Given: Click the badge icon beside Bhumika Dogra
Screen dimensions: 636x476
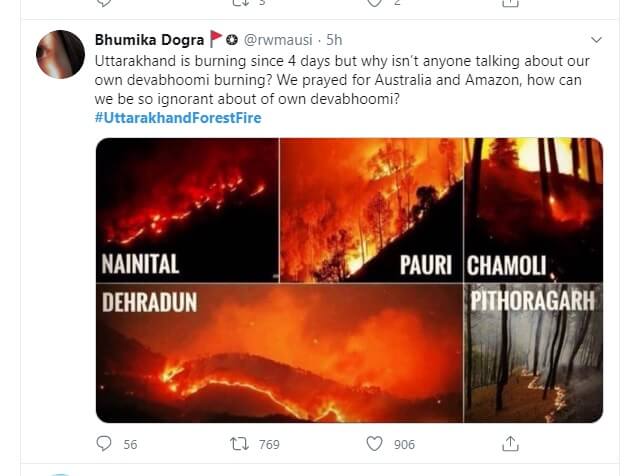Looking at the screenshot, I should [x=232, y=40].
